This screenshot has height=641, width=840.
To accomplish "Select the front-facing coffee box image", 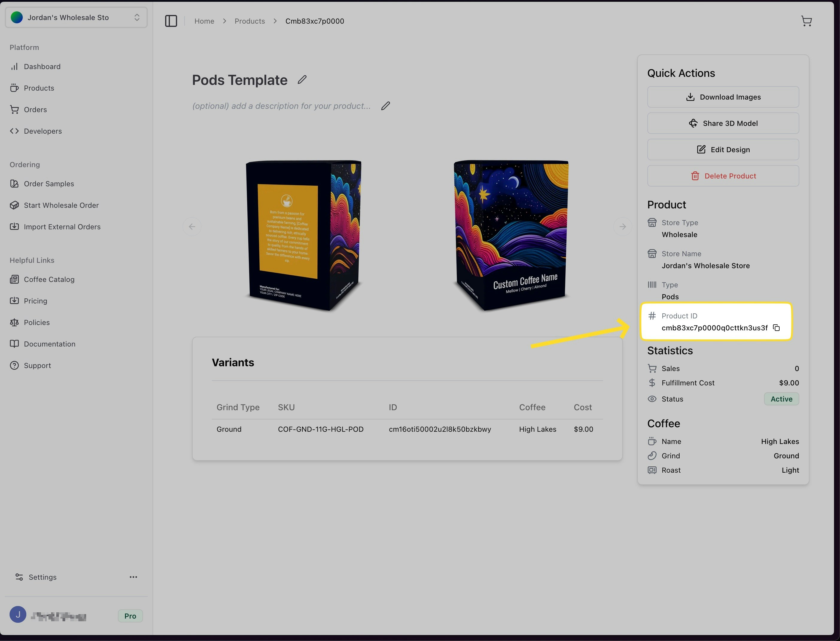I will pyautogui.click(x=510, y=235).
